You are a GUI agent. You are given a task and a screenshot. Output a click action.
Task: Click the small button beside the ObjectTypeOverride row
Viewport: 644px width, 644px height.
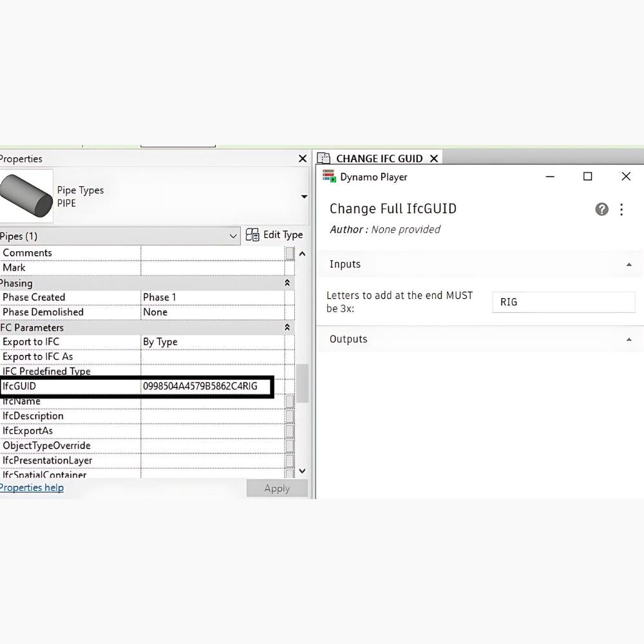point(290,446)
